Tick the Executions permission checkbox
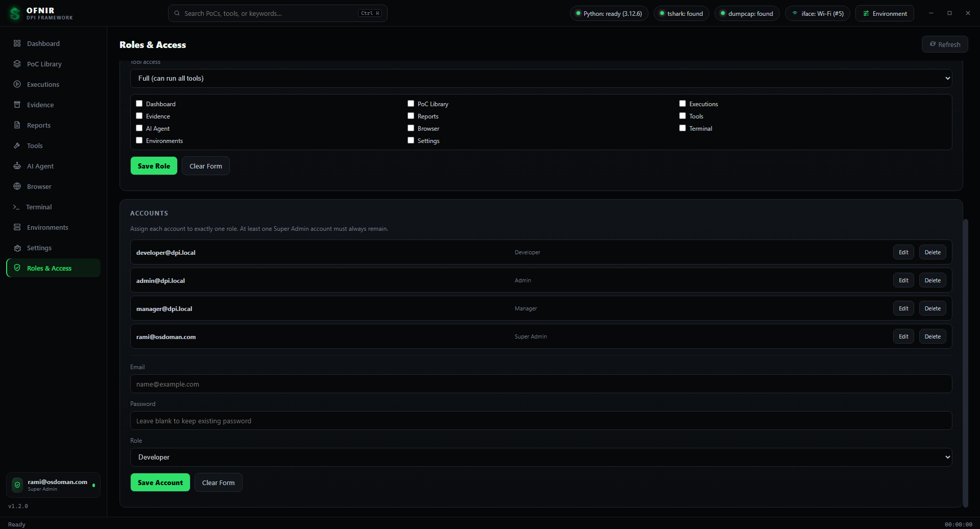This screenshot has height=529, width=980. (682, 103)
